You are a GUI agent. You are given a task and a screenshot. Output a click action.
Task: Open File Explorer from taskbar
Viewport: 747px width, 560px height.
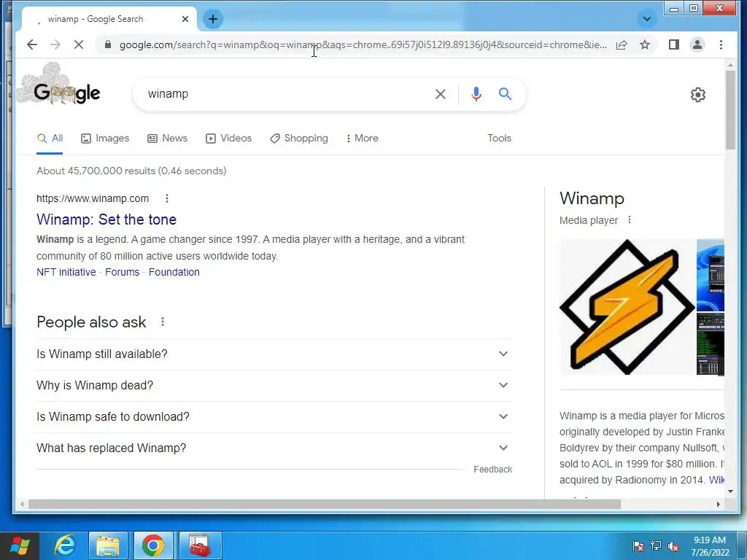(x=108, y=545)
